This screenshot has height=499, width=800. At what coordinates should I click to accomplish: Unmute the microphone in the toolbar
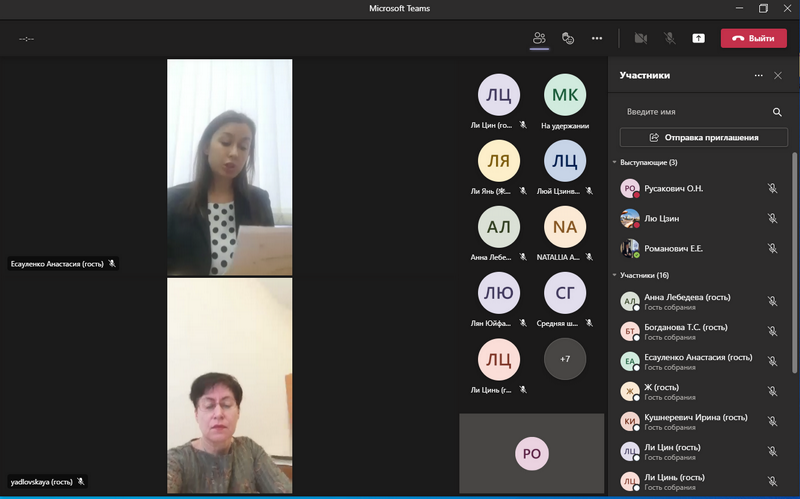click(x=669, y=38)
